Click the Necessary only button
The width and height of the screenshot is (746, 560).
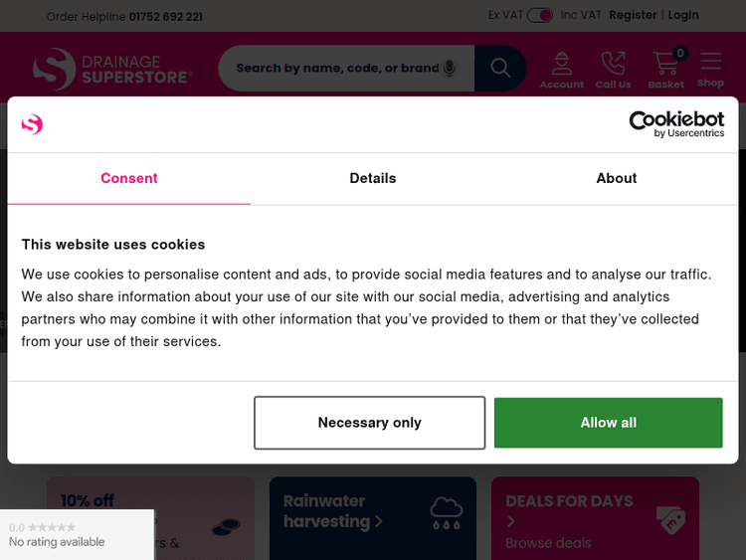click(x=369, y=423)
